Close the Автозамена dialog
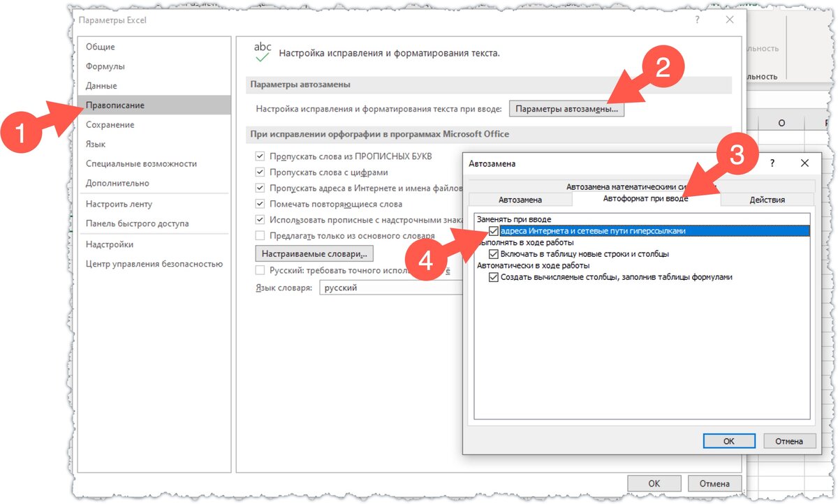 pos(805,163)
